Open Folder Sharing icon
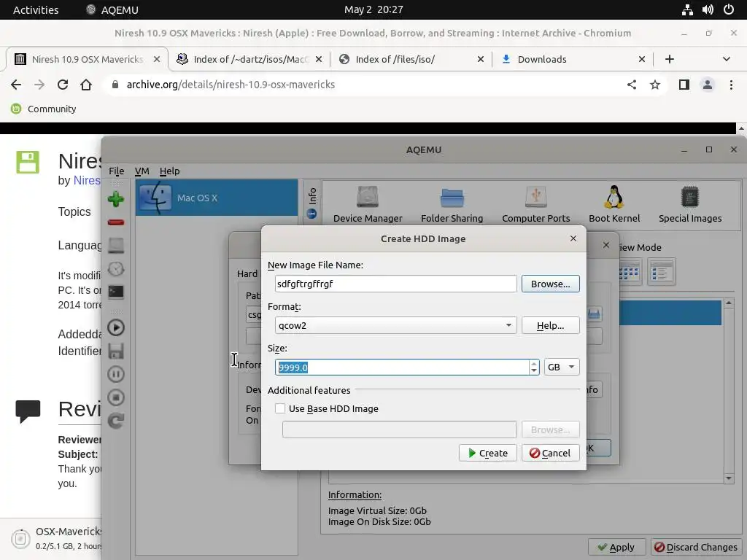This screenshot has height=560, width=747. tap(452, 204)
